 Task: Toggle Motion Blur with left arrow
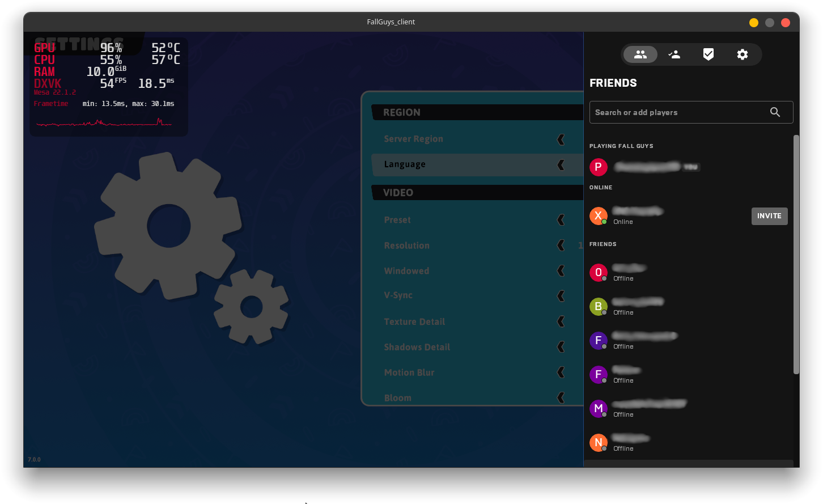coord(561,372)
